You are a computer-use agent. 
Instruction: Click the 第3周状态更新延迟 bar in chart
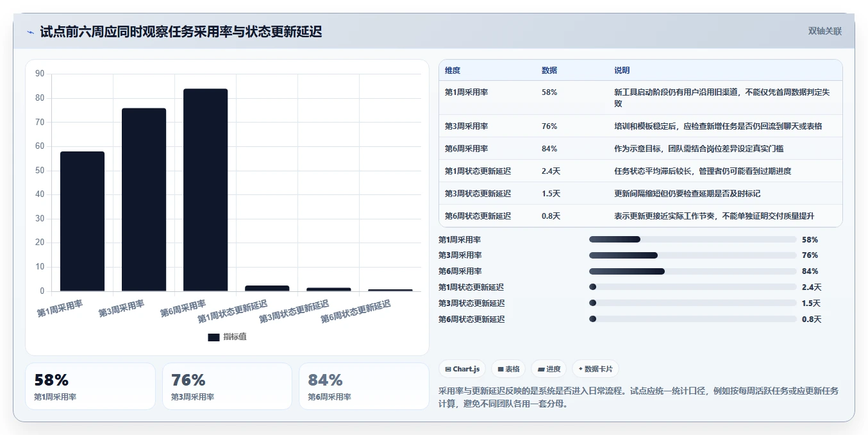click(x=328, y=289)
